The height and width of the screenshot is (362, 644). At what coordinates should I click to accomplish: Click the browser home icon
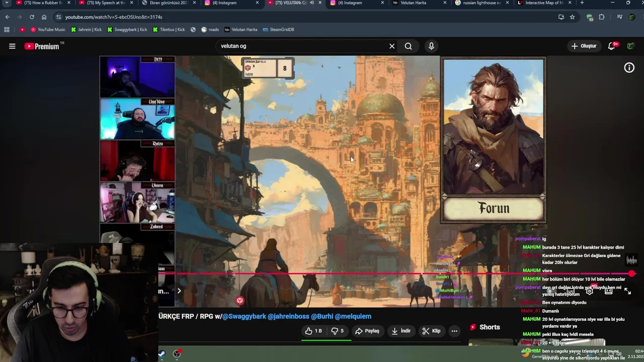coord(44,17)
